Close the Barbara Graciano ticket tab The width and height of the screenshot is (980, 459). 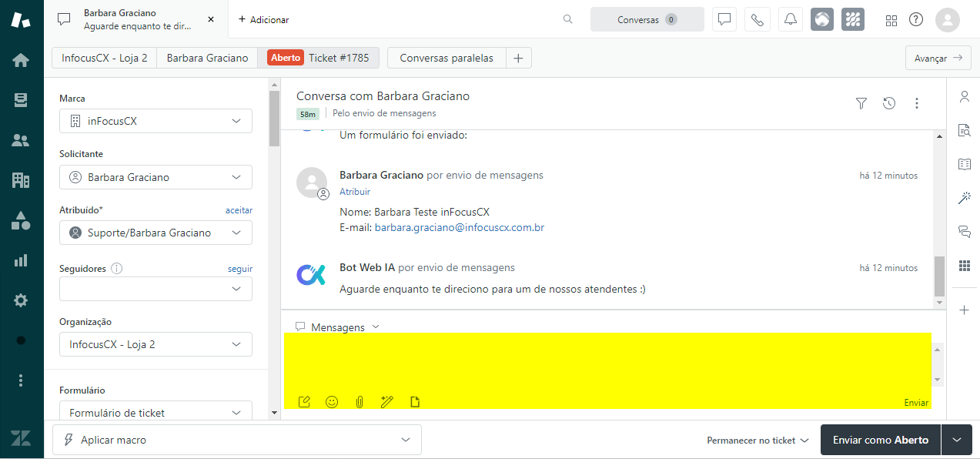(x=211, y=19)
